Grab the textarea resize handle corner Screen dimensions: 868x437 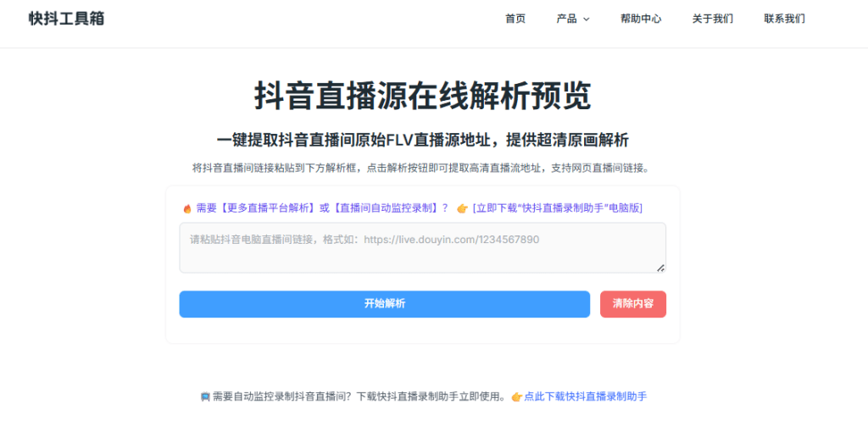pyautogui.click(x=660, y=268)
